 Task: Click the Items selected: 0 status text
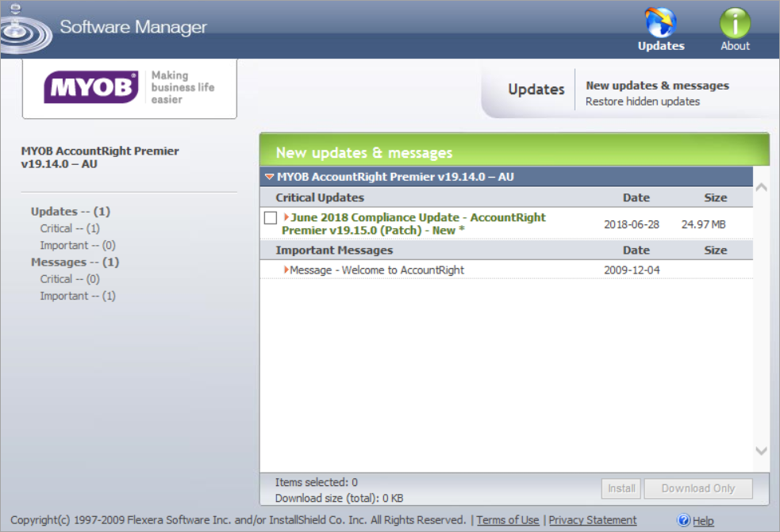tap(316, 482)
